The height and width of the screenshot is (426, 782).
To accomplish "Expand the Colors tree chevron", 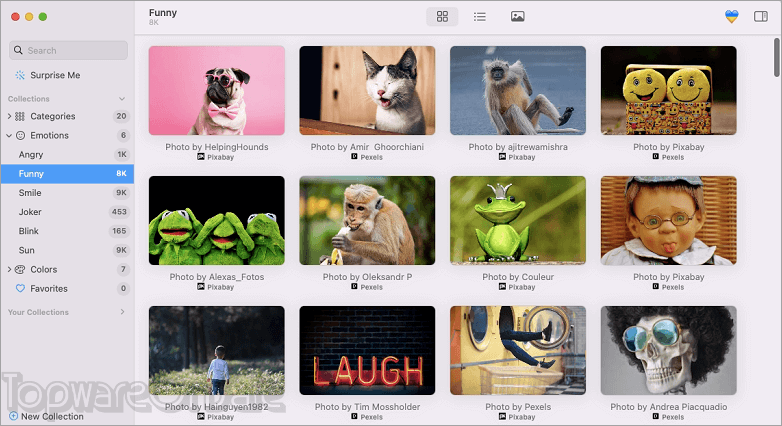I will coord(9,269).
